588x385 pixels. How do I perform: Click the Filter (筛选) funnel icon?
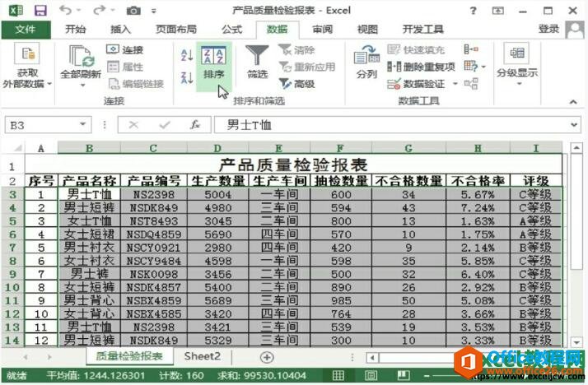pyautogui.click(x=258, y=62)
